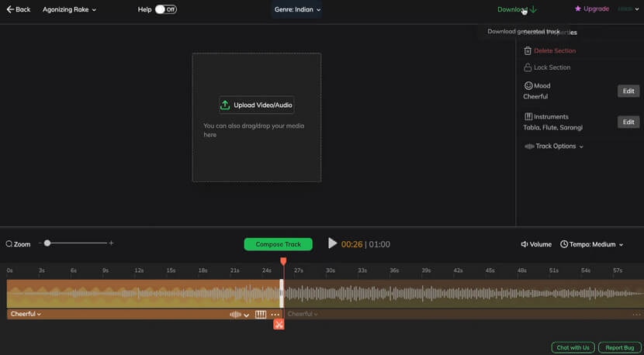The width and height of the screenshot is (644, 355).
Task: Click the 12s mark on ruler
Action: pos(139,271)
